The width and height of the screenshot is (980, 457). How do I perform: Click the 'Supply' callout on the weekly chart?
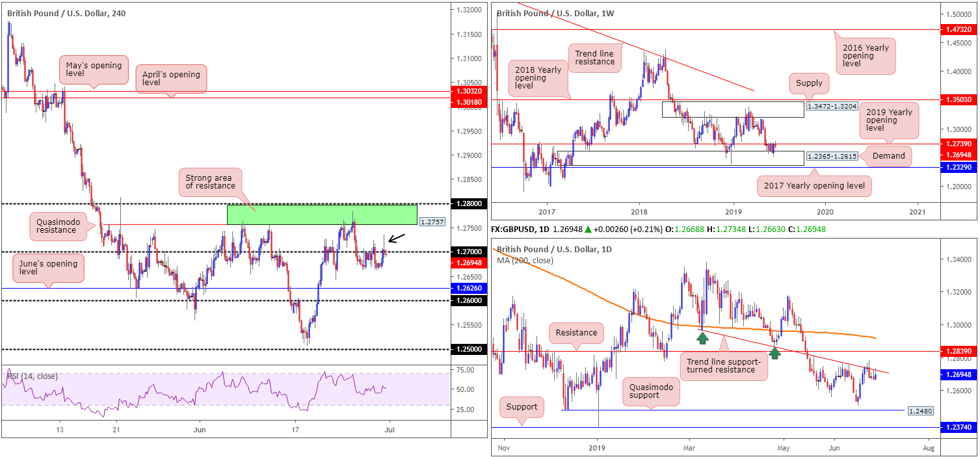[x=808, y=83]
